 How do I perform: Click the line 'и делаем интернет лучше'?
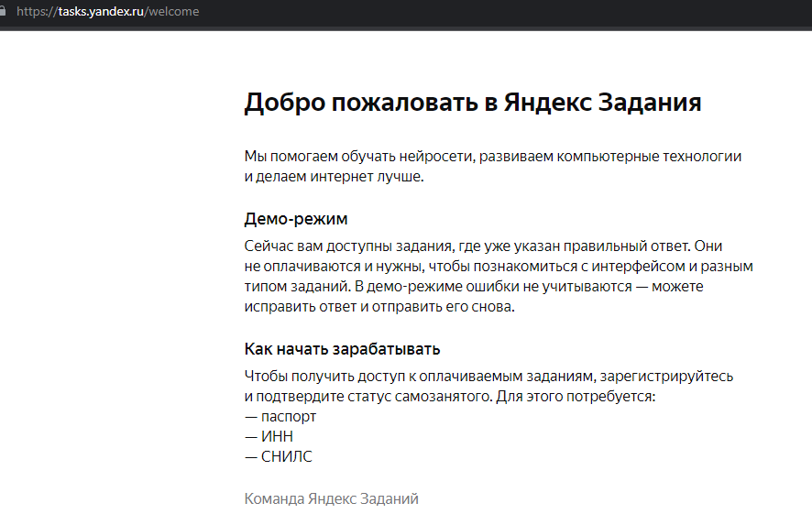334,176
